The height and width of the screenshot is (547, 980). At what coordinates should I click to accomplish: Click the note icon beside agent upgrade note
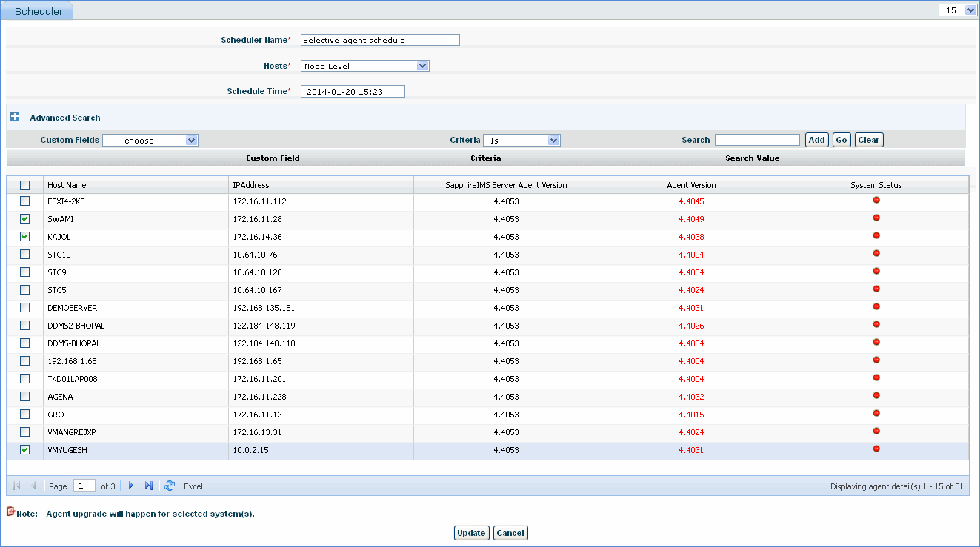click(x=10, y=511)
